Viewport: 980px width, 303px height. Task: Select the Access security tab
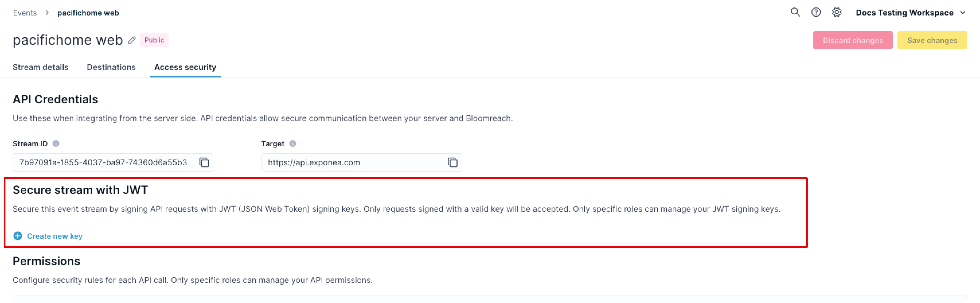(x=185, y=67)
